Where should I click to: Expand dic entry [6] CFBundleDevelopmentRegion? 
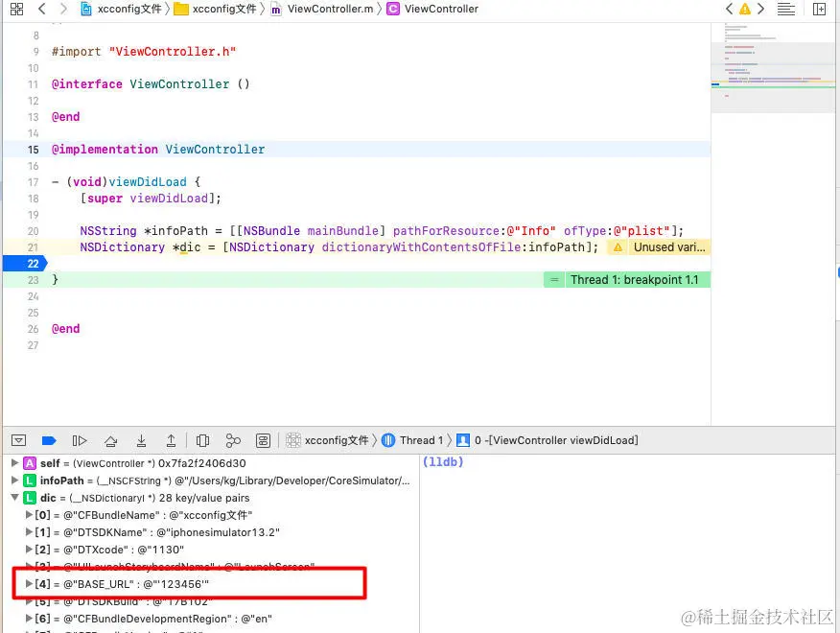click(29, 619)
